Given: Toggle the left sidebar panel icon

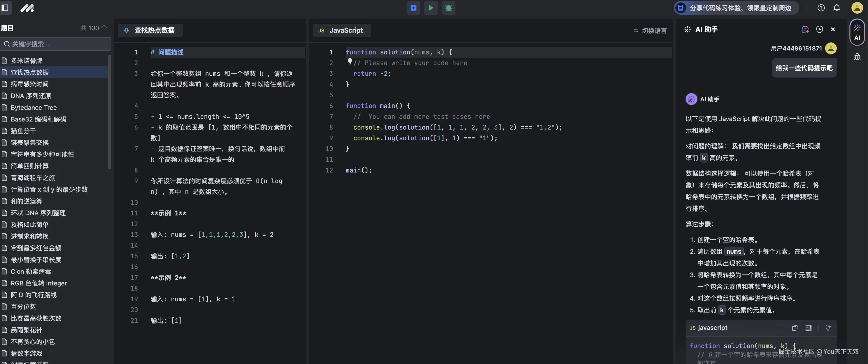Looking at the screenshot, I should point(5,8).
